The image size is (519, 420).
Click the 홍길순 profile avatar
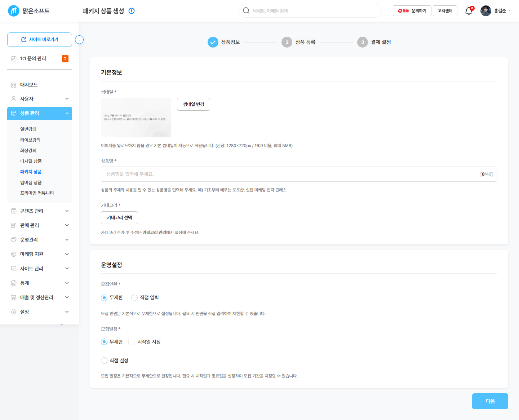pos(486,11)
